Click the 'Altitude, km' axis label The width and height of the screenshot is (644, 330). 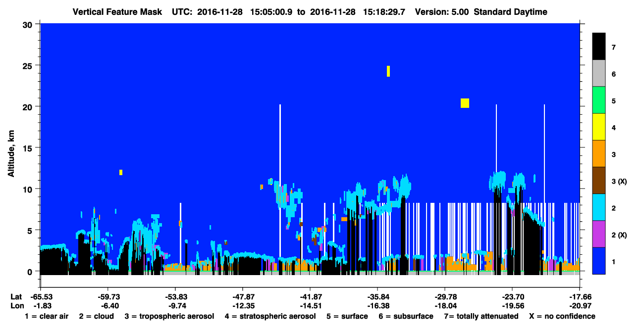pyautogui.click(x=11, y=154)
